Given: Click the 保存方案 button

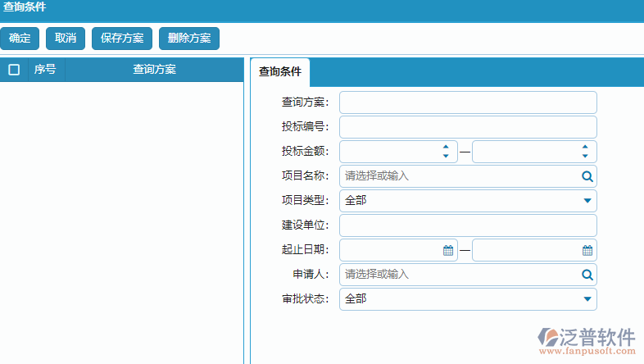Looking at the screenshot, I should [122, 38].
